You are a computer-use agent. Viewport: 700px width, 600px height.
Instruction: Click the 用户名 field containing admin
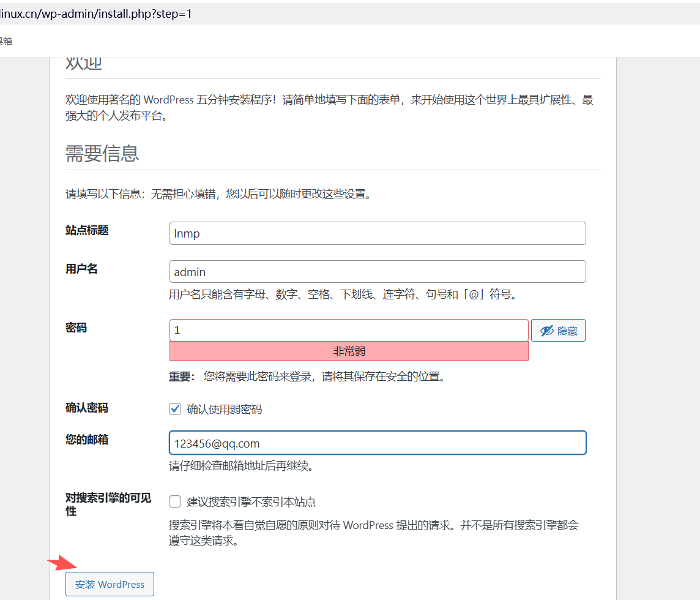pyautogui.click(x=378, y=272)
